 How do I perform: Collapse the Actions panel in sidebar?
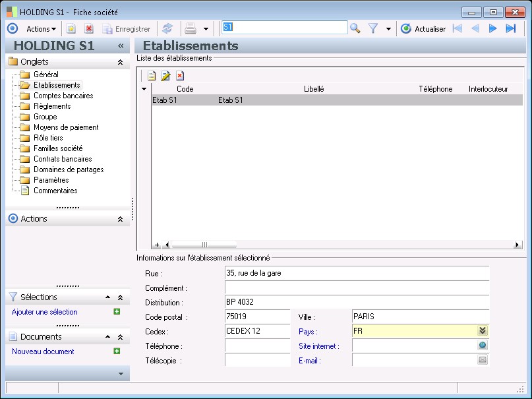pyautogui.click(x=120, y=219)
